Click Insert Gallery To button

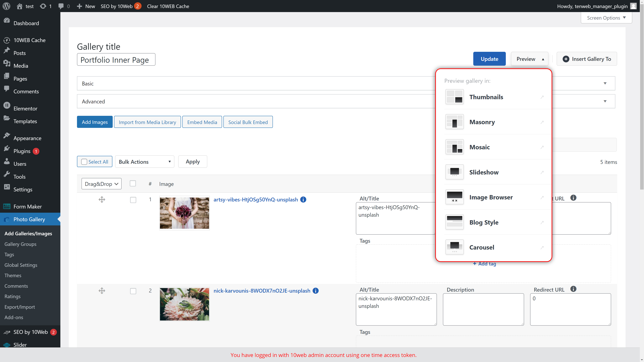coord(587,59)
